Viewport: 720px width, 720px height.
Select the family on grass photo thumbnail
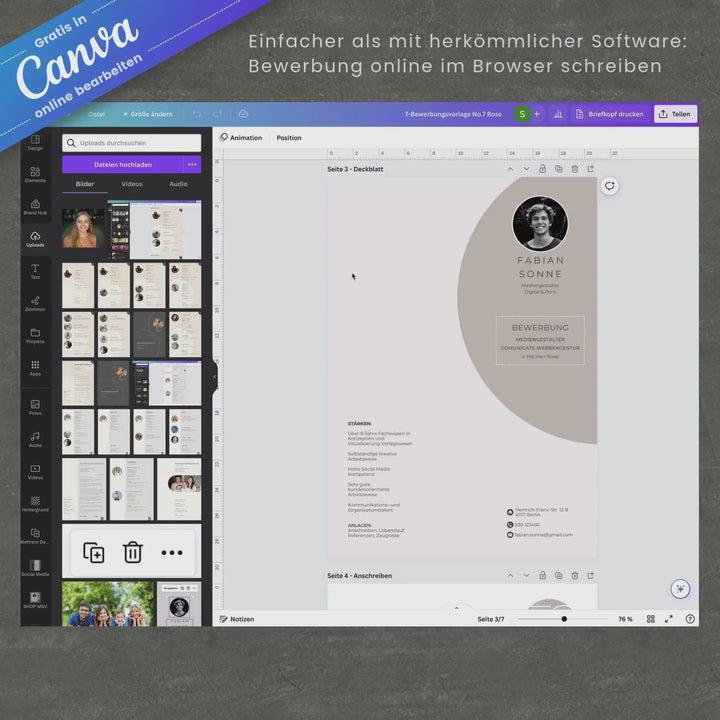coord(108,604)
